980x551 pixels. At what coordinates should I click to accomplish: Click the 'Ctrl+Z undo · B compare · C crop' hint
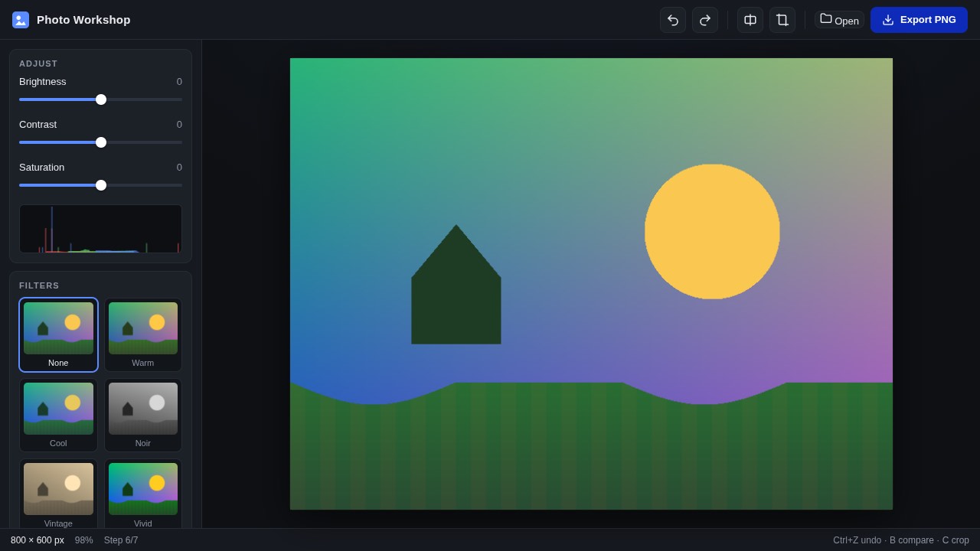point(901,540)
